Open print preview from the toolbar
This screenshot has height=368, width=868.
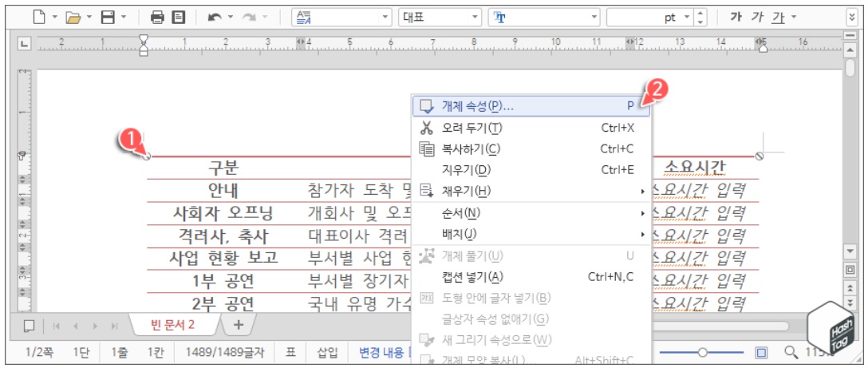click(178, 18)
